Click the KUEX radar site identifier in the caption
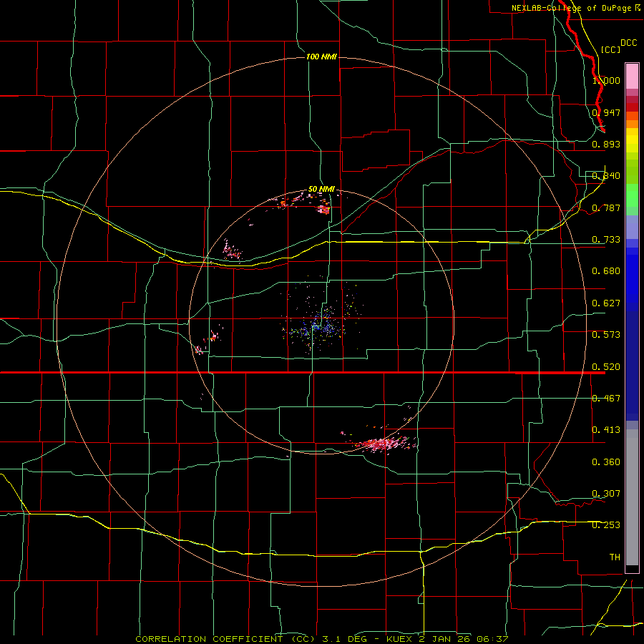Image resolution: width=644 pixels, height=644 pixels. click(x=399, y=639)
